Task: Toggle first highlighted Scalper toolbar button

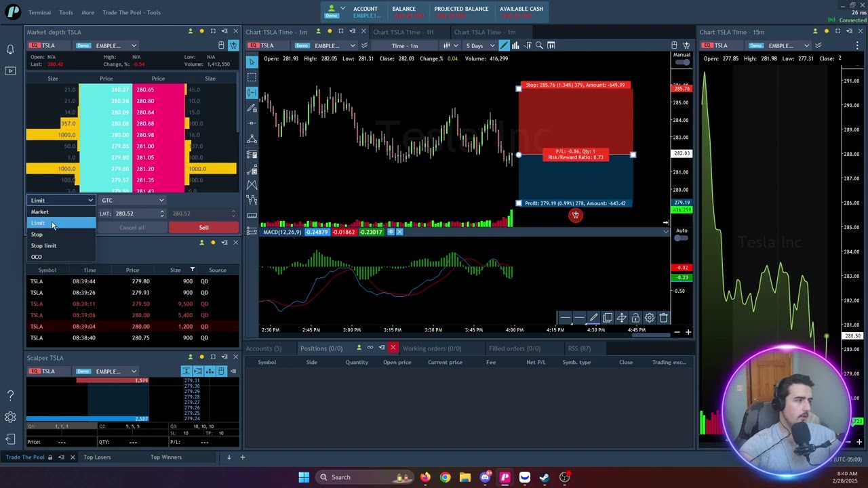Action: coord(186,371)
